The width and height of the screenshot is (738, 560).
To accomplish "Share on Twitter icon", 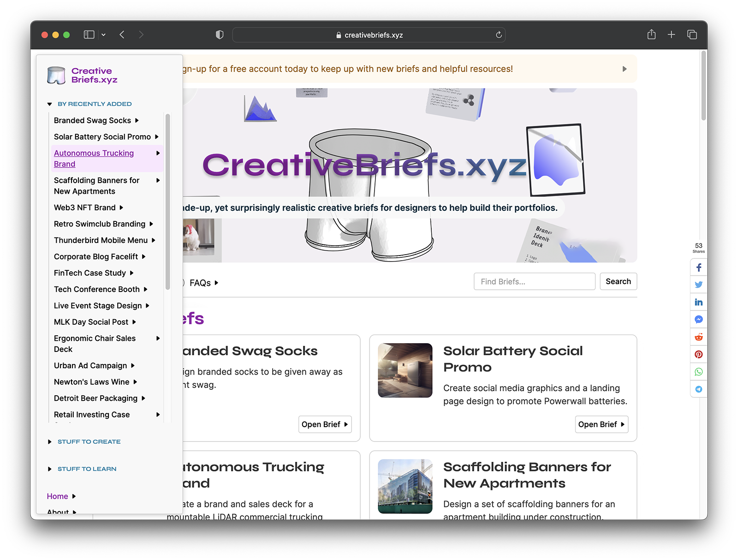I will pos(699,285).
